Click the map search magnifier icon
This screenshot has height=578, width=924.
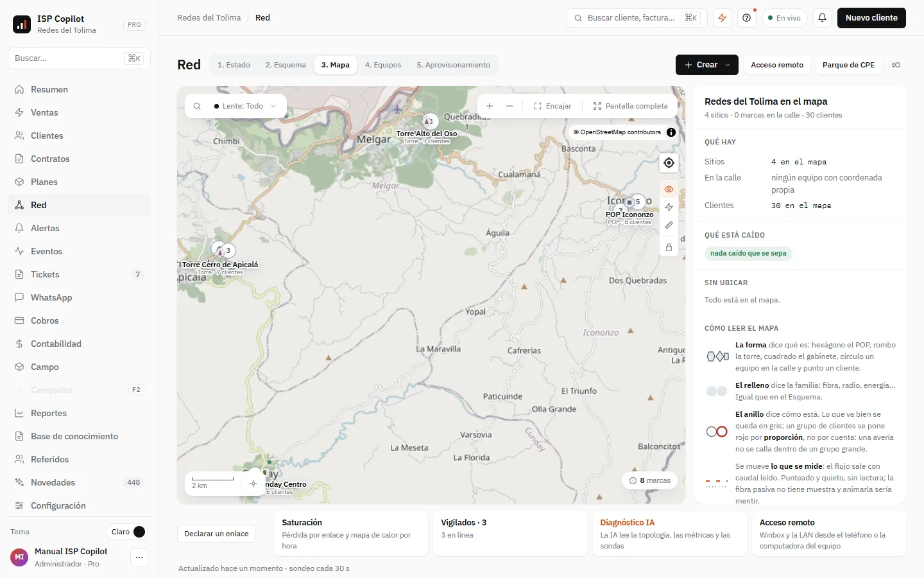[197, 106]
